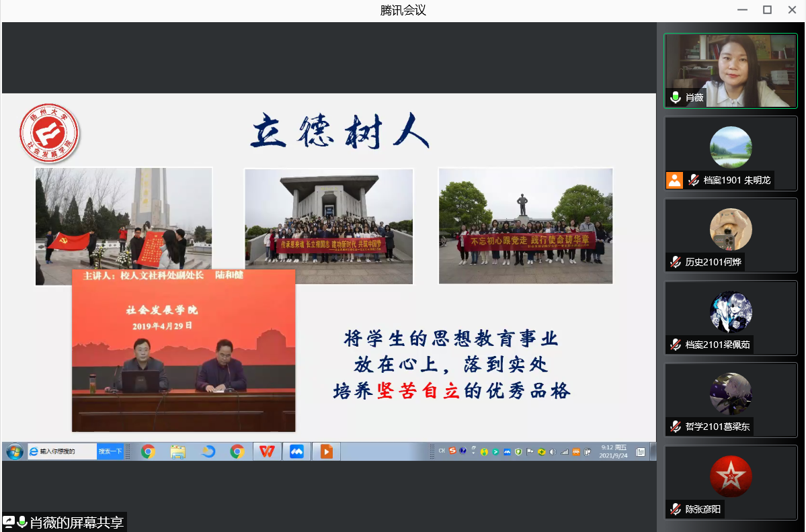Click the blue swirl browser taskbar icon
This screenshot has width=806, height=532.
pos(208,451)
